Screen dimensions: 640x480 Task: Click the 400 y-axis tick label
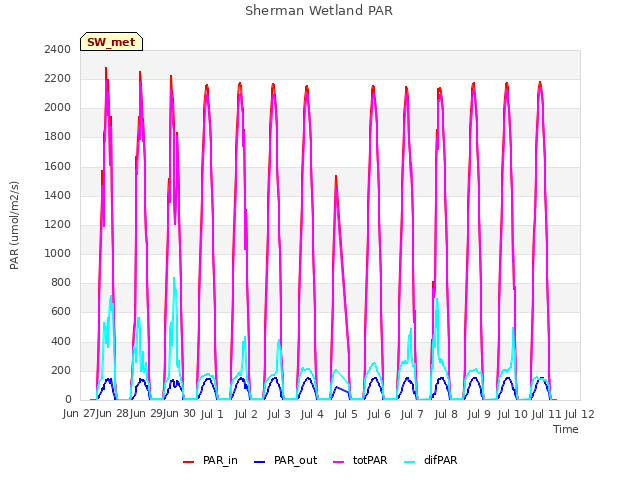pyautogui.click(x=61, y=341)
